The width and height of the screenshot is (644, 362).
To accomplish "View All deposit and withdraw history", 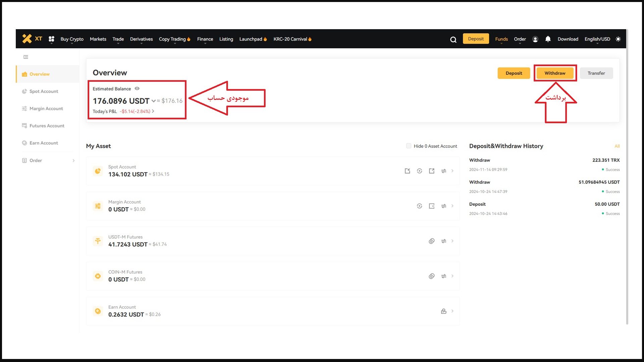I will tap(617, 146).
